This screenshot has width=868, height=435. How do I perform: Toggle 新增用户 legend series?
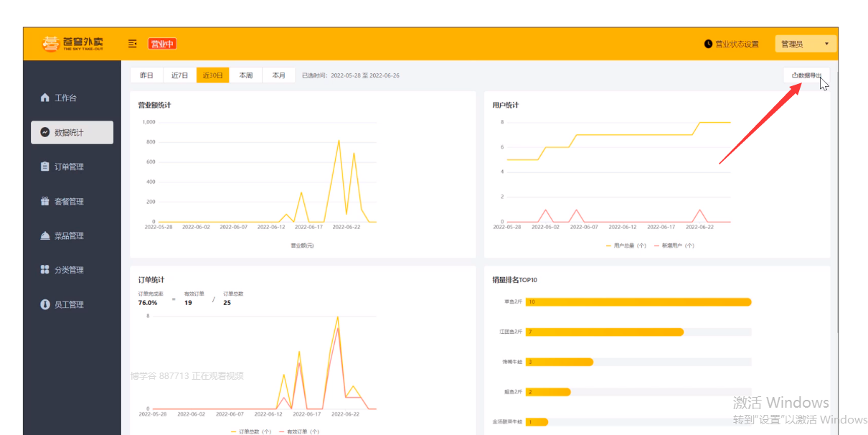click(673, 245)
